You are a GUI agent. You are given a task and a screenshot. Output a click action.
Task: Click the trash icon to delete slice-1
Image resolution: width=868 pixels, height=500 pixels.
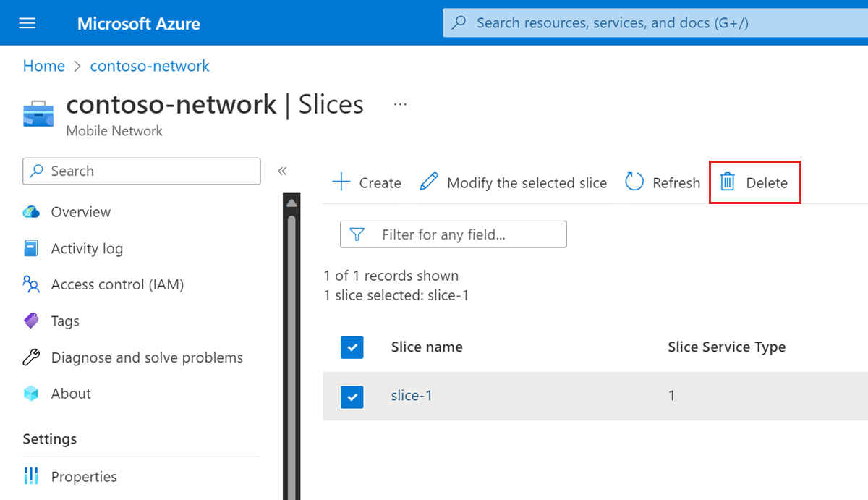click(x=728, y=182)
